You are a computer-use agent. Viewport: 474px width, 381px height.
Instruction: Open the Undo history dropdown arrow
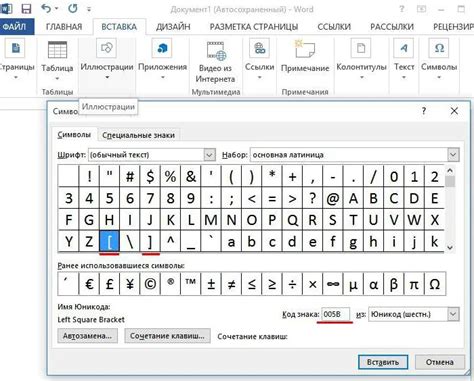point(56,9)
